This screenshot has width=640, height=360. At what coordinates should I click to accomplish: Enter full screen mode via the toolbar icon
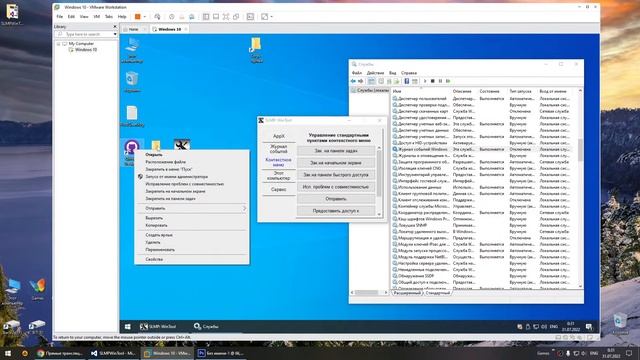226,17
